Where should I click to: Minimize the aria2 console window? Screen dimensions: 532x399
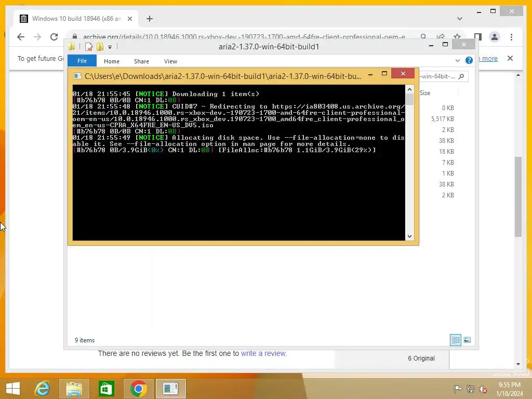[370, 74]
